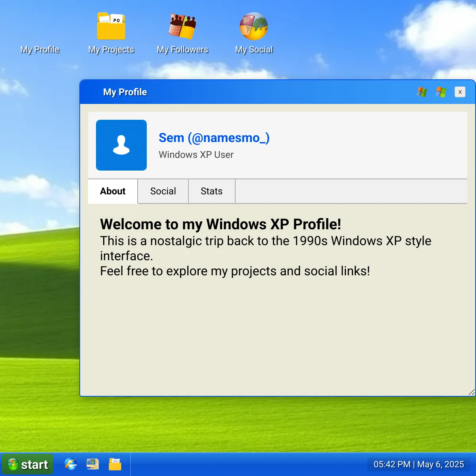Screen dimensions: 476x476
Task: Click the blue user avatar picture
Action: click(121, 145)
